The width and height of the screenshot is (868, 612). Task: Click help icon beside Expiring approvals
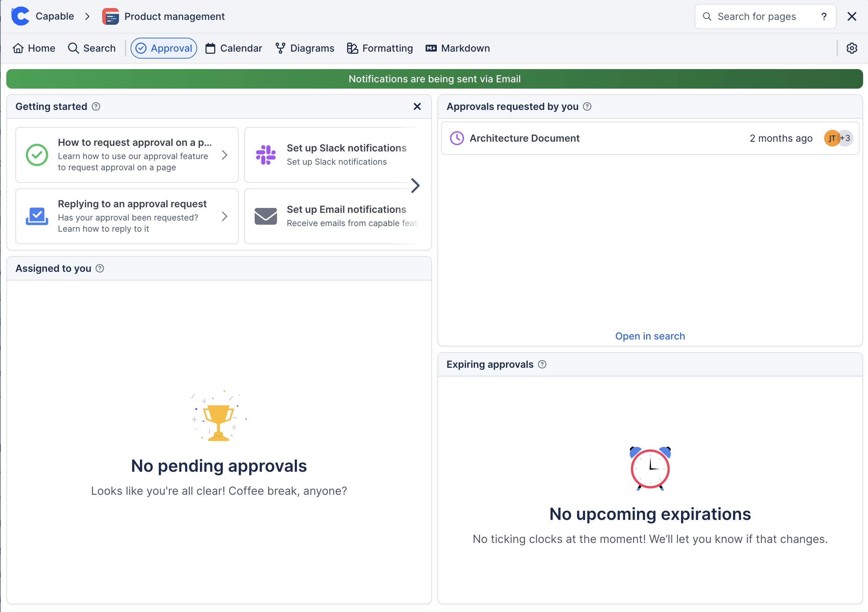point(542,364)
